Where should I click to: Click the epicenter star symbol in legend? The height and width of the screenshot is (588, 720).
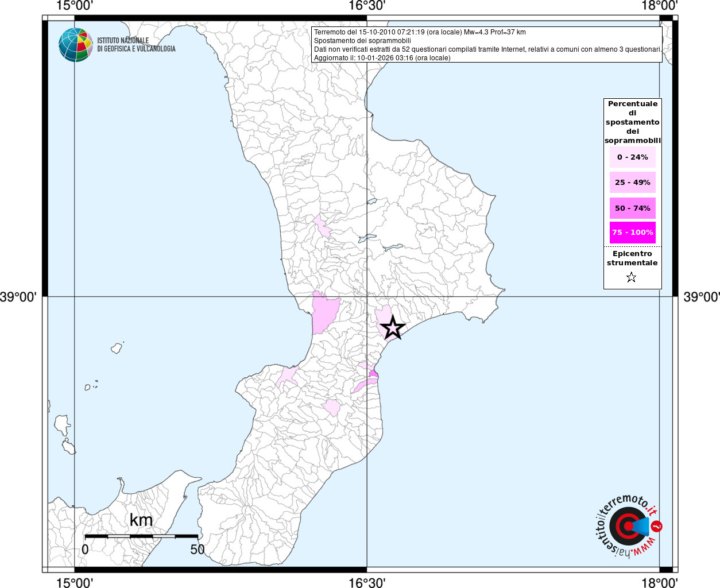click(632, 277)
